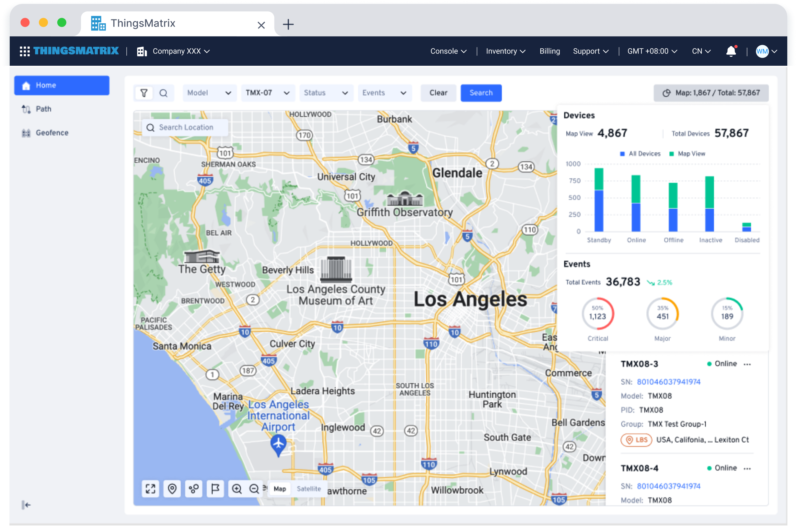Click the Griffith Observatory landmark icon
The width and height of the screenshot is (797, 532).
(405, 198)
